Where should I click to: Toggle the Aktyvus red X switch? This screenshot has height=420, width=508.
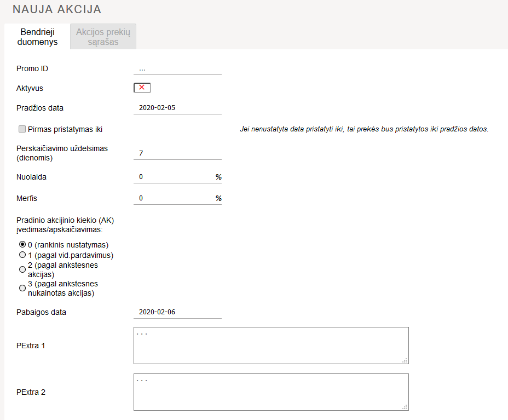pos(142,88)
